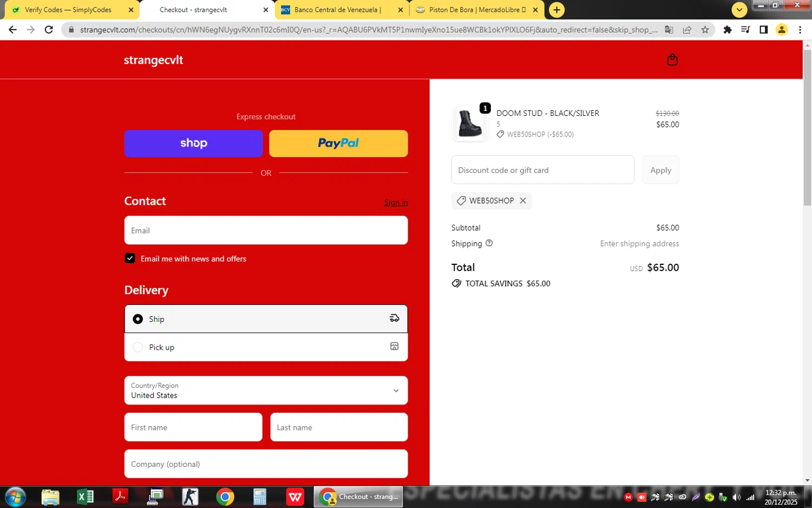
Task: Click the page vertical scrollbar thumb
Action: click(x=807, y=128)
